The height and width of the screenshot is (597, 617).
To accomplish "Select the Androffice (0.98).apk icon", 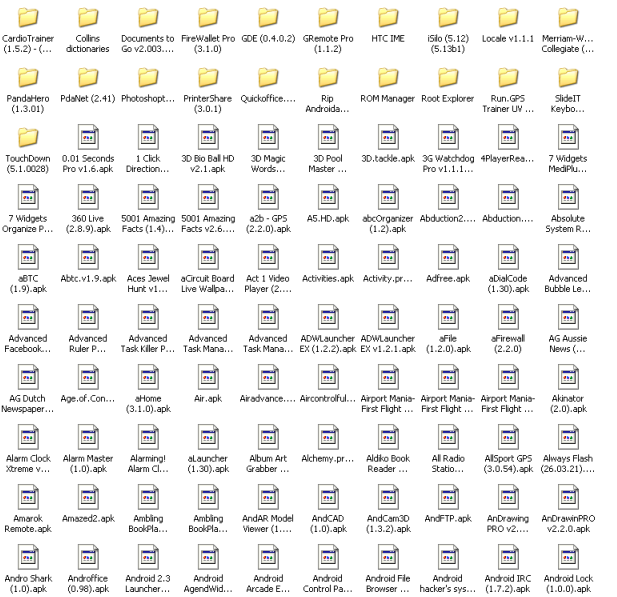I will 88,557.
